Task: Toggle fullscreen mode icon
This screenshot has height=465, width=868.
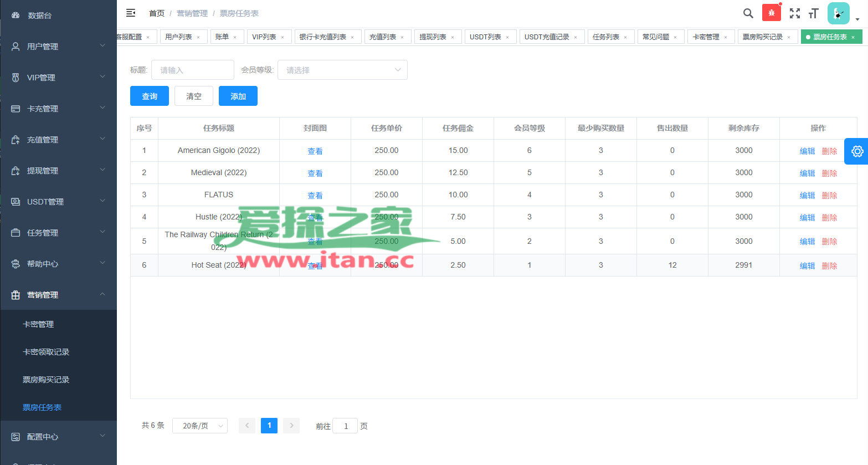Action: [x=794, y=13]
